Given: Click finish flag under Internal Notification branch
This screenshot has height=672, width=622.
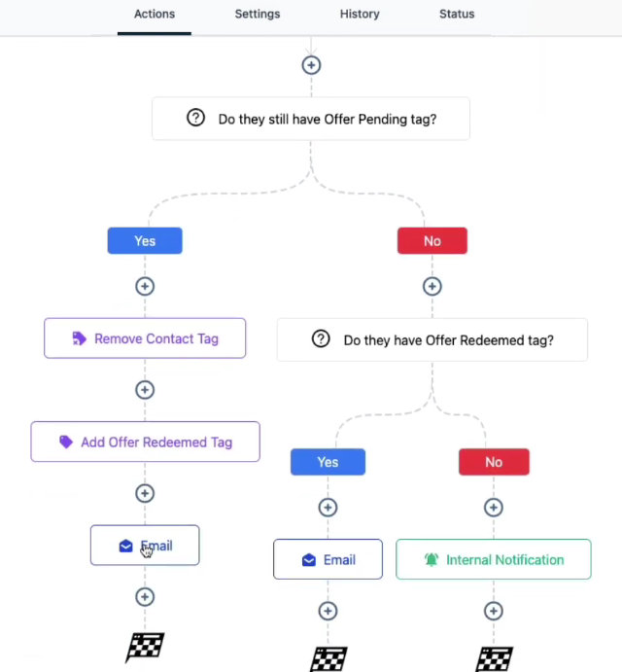Looking at the screenshot, I should point(494,658).
